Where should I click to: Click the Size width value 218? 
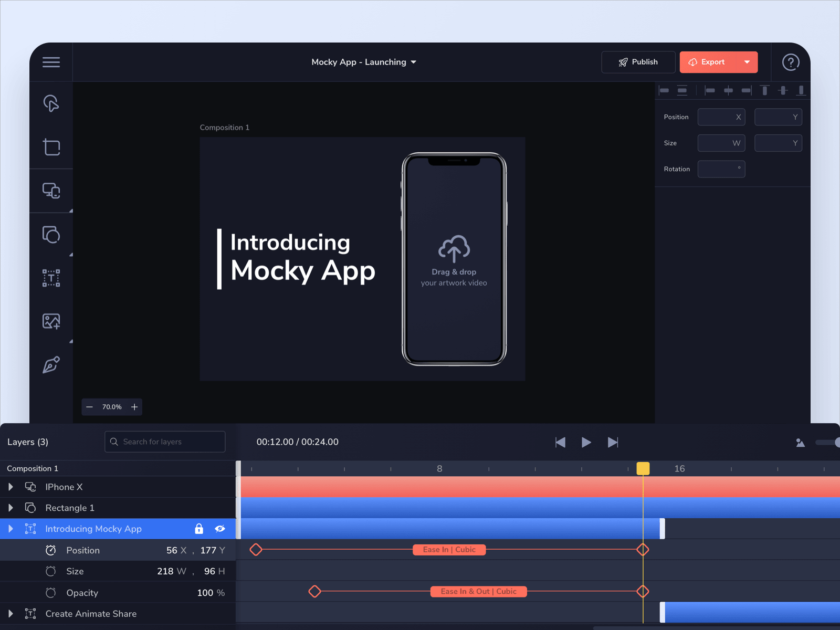click(165, 571)
